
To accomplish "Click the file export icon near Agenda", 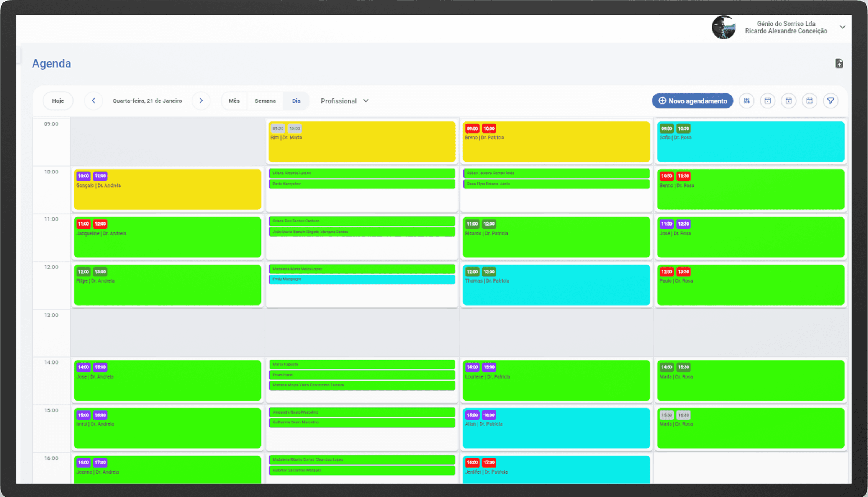I will (x=839, y=64).
